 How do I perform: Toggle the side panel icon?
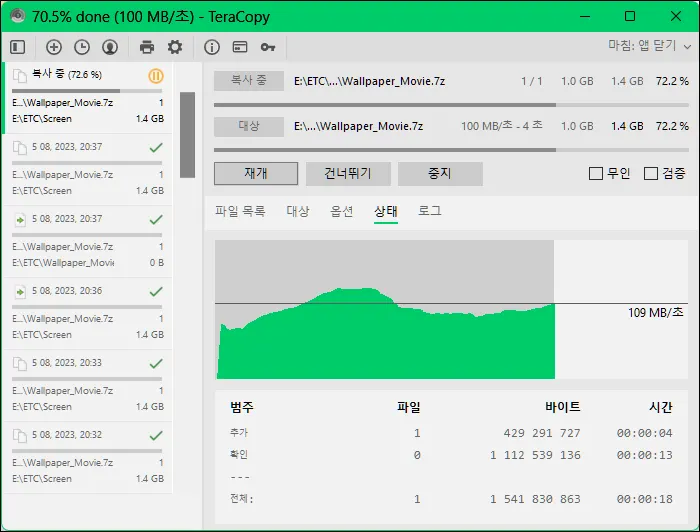coord(17,47)
